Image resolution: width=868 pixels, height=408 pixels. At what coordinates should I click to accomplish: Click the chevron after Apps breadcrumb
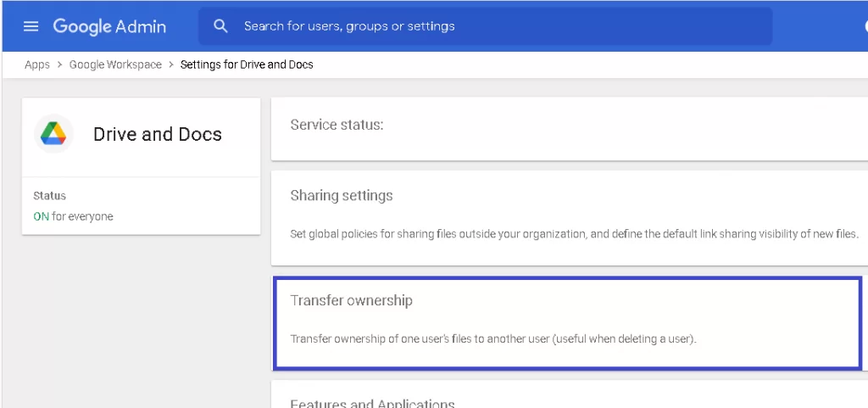60,65
